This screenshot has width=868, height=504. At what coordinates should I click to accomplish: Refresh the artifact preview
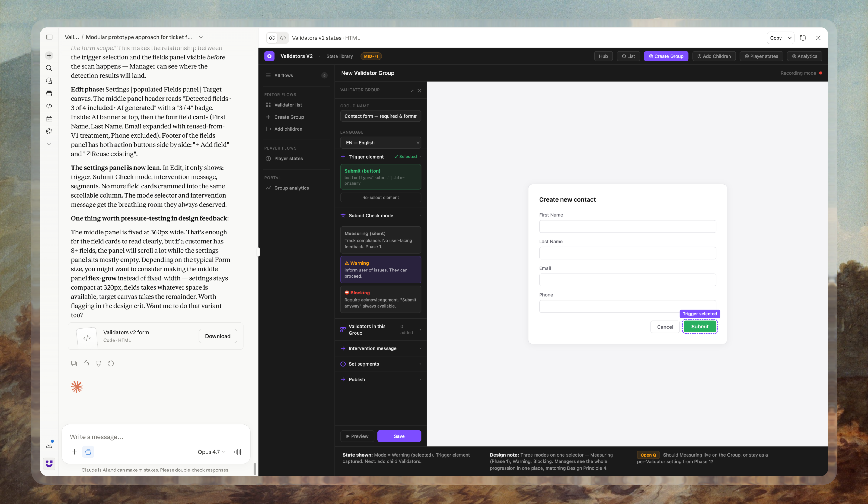pos(803,38)
